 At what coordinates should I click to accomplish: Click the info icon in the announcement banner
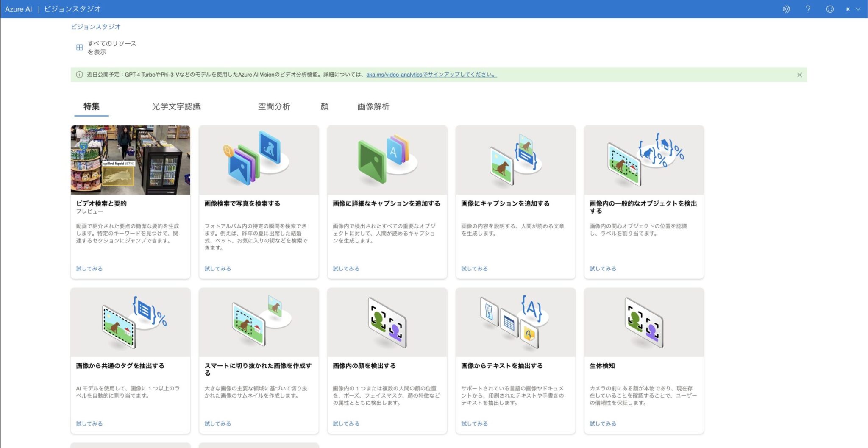point(79,75)
